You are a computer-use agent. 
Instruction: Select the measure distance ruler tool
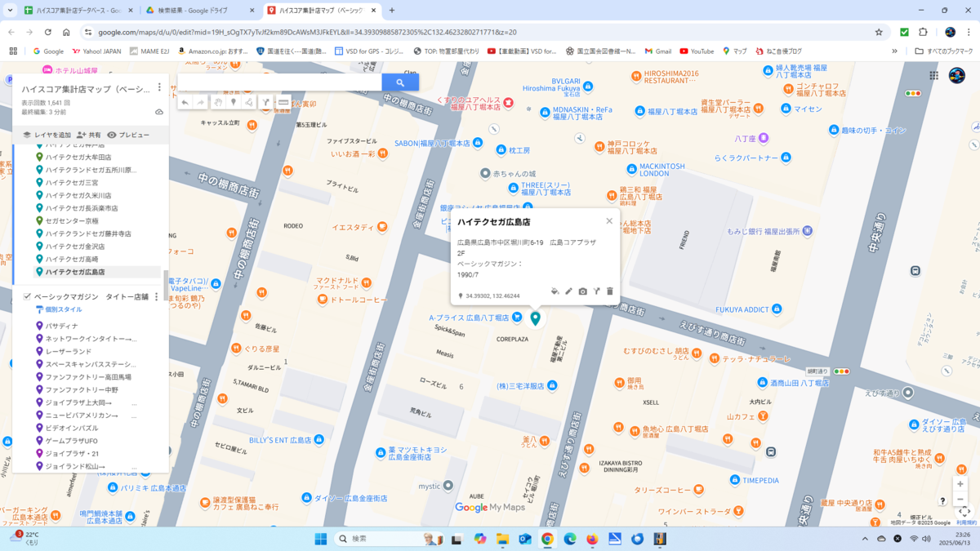(283, 102)
